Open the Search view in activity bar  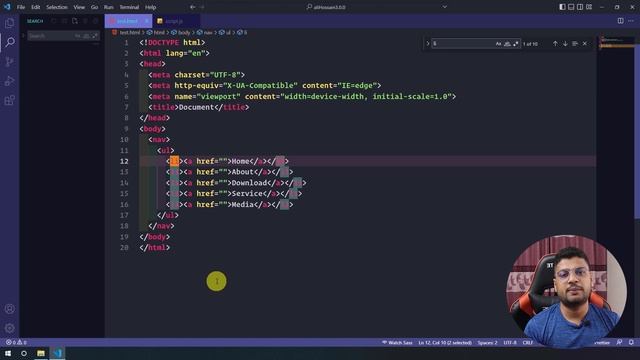click(10, 42)
